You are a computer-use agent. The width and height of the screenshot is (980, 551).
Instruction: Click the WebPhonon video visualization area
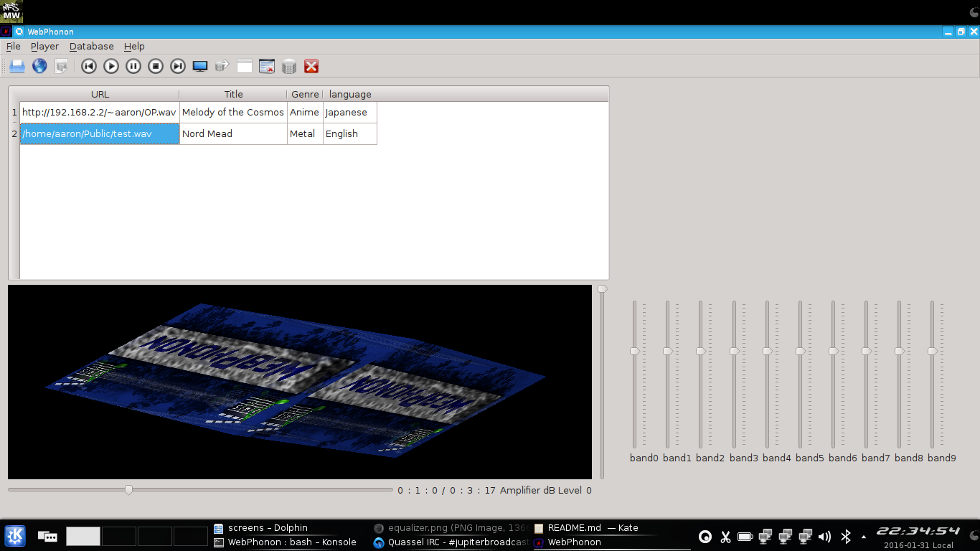point(300,382)
